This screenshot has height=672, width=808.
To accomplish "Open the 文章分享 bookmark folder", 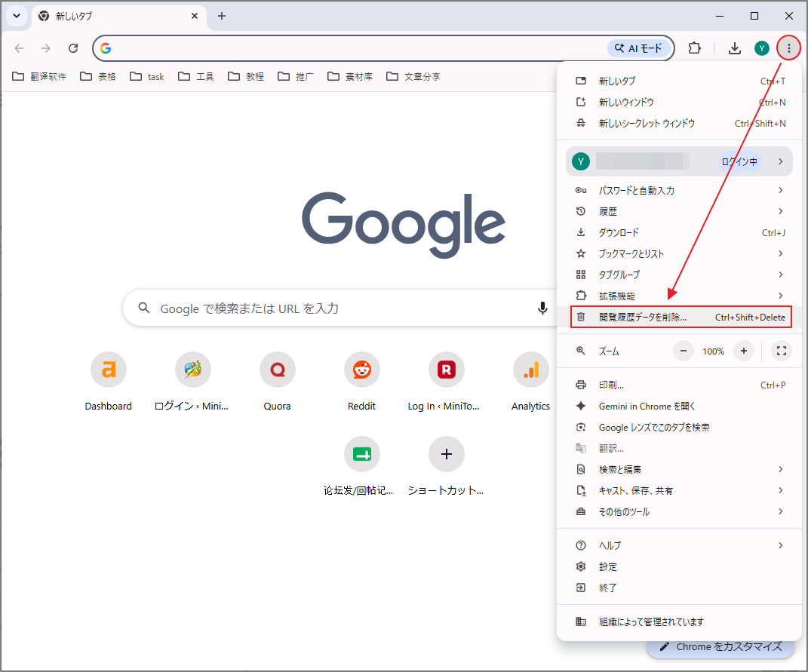I will tap(413, 76).
